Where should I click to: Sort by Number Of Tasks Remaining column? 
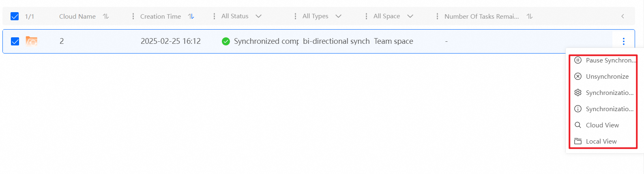coord(530,16)
